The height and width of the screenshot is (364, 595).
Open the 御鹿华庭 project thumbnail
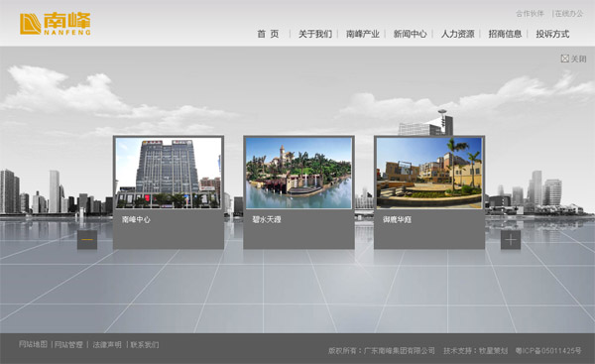tap(429, 173)
